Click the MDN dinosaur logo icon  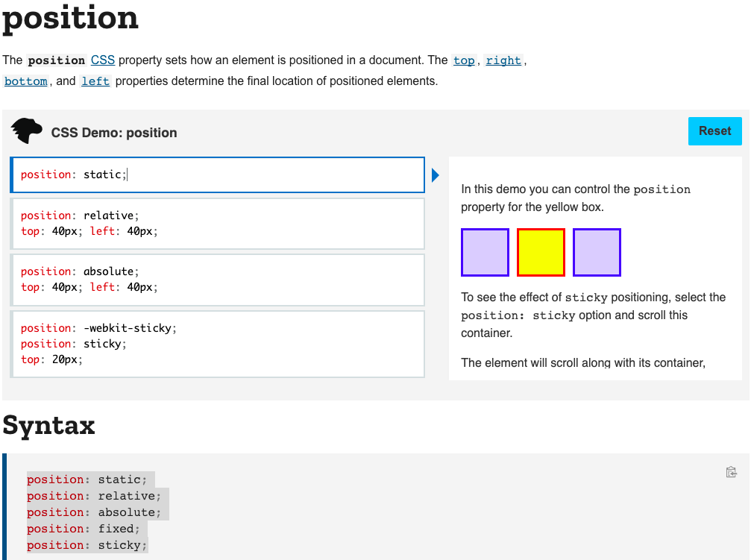[x=28, y=131]
